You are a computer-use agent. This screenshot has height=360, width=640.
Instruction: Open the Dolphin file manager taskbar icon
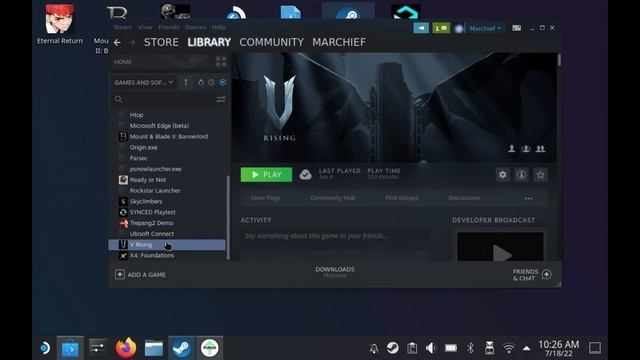click(x=154, y=349)
